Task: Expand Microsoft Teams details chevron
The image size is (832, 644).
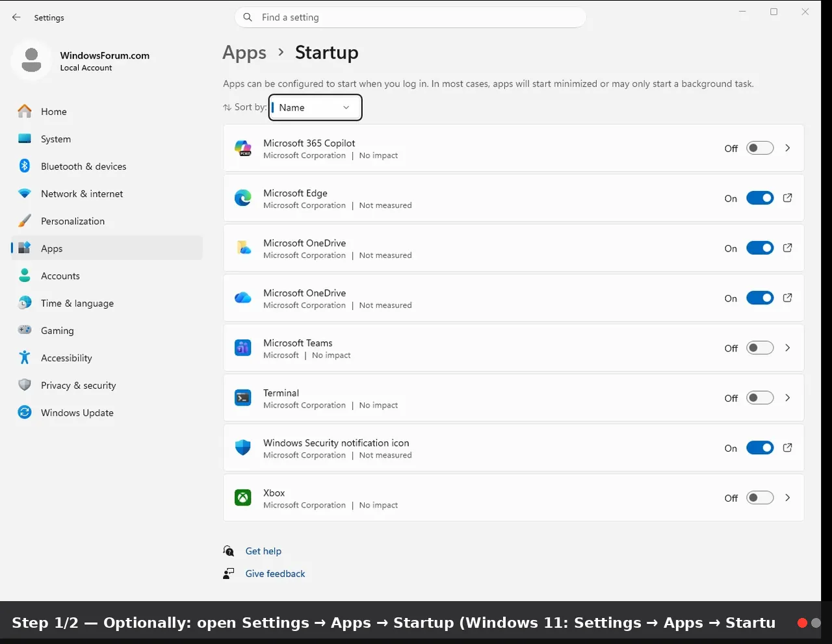Action: (x=787, y=348)
